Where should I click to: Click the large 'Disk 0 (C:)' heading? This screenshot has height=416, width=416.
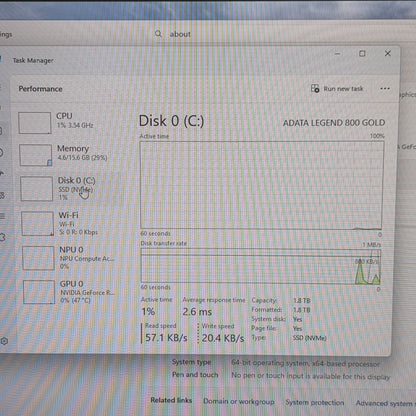pyautogui.click(x=171, y=121)
